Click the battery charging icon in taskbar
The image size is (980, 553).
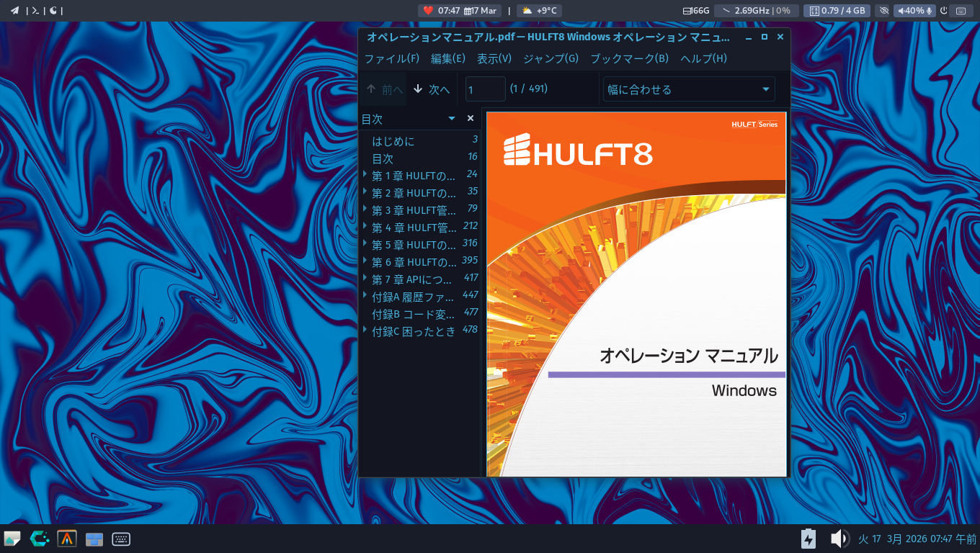(808, 539)
